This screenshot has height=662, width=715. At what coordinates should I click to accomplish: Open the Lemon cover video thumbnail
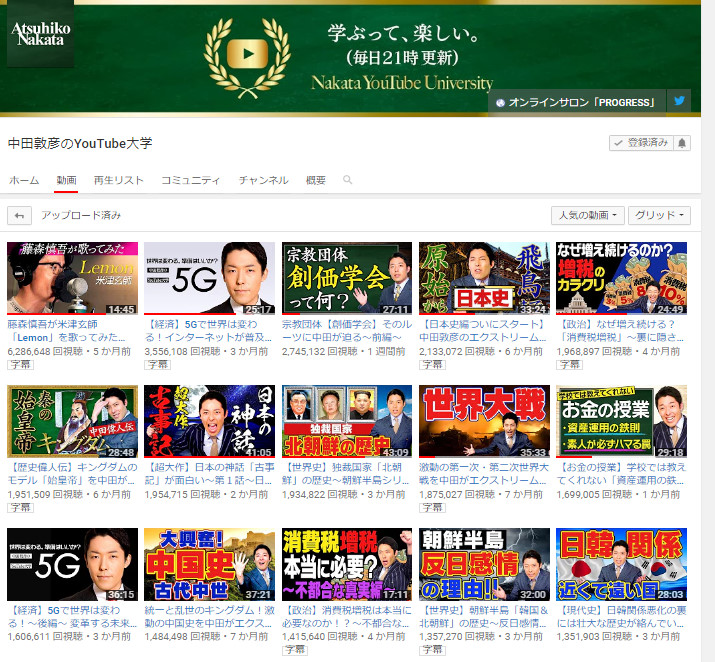click(x=73, y=278)
